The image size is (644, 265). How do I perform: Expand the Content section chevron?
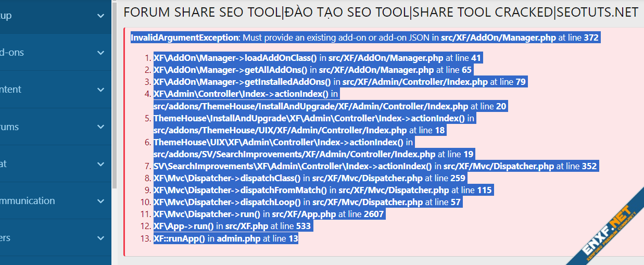pos(100,90)
